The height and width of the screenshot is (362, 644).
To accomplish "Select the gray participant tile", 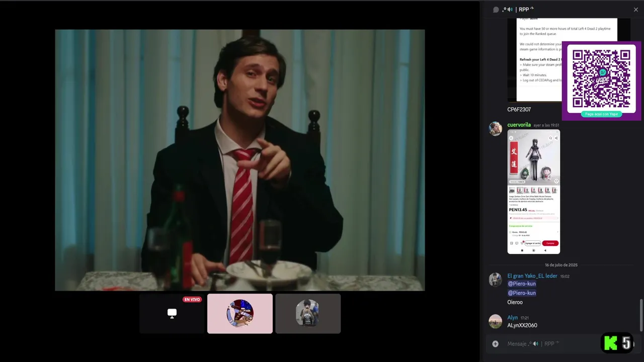I will click(308, 314).
